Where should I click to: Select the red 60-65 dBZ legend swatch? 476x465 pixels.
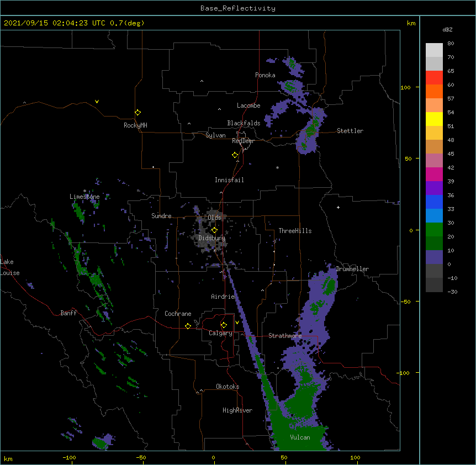point(434,77)
